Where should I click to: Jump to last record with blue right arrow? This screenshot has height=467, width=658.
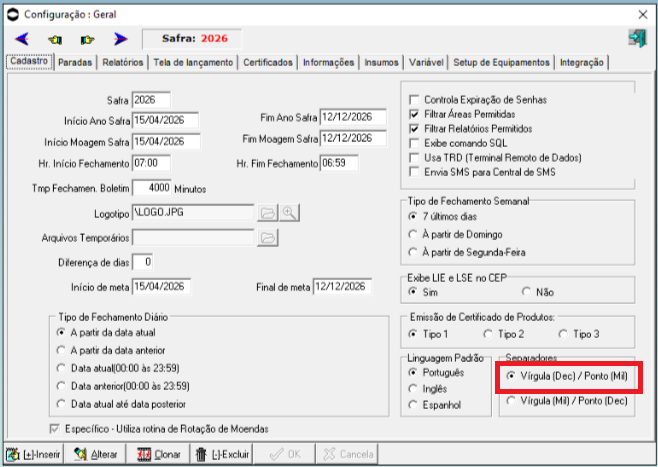[120, 39]
